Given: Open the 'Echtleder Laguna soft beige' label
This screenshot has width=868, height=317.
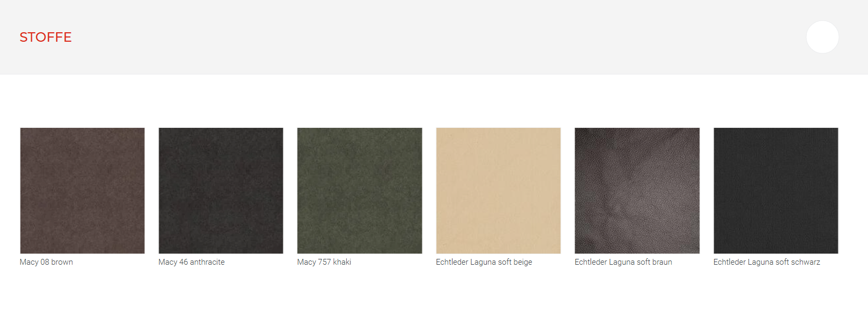Looking at the screenshot, I should pos(484,262).
